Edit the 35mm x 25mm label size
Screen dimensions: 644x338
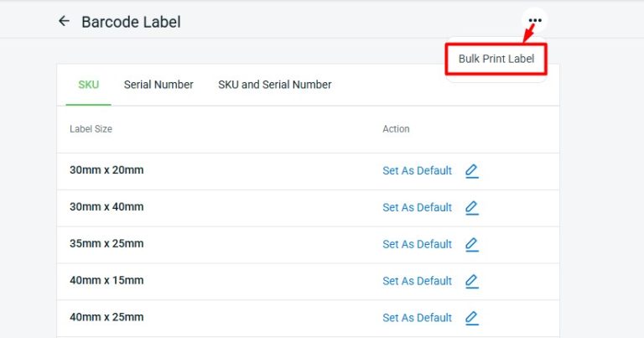click(x=471, y=244)
